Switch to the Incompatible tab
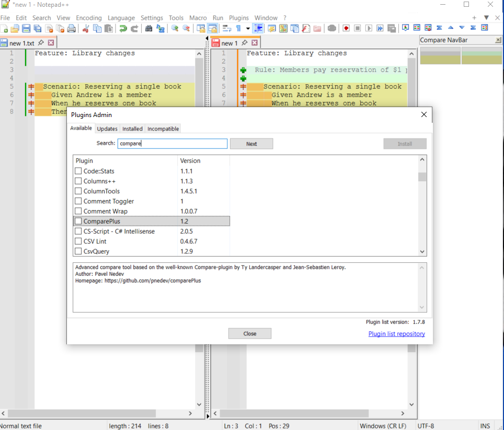The width and height of the screenshot is (504, 430). (x=163, y=129)
